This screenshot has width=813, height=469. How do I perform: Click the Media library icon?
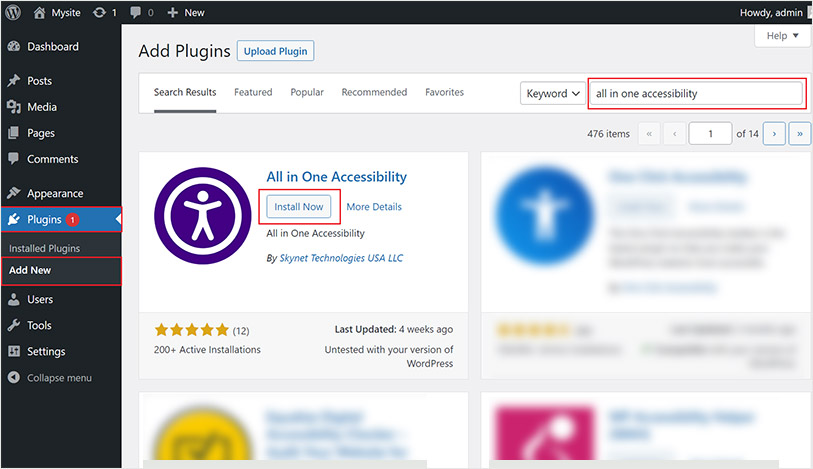[x=14, y=107]
